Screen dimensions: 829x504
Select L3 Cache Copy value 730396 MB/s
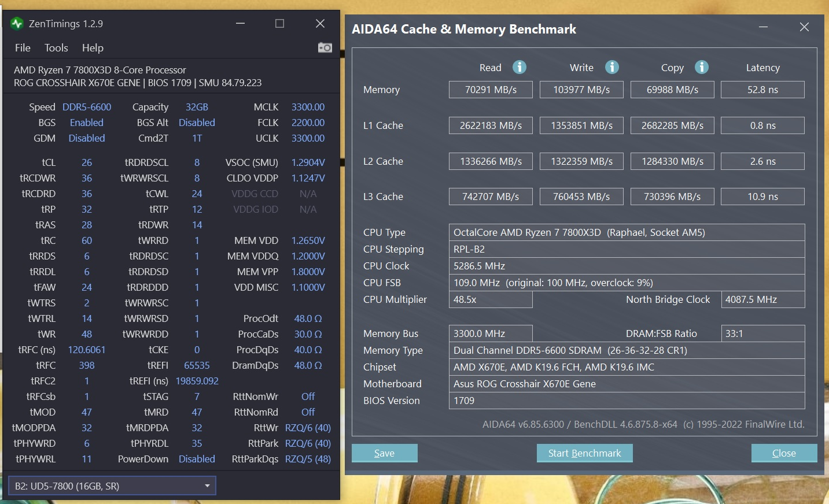(x=672, y=197)
